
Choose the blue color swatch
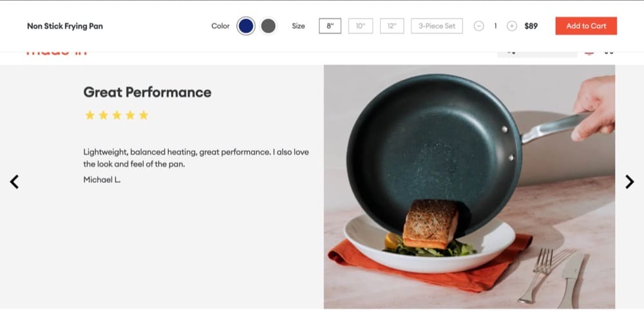tap(246, 26)
